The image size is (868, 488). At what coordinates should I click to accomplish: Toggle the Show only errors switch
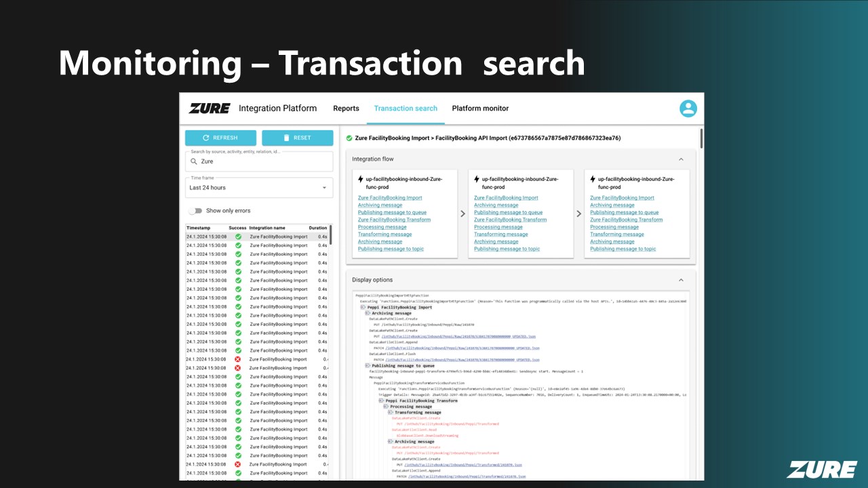coord(195,211)
